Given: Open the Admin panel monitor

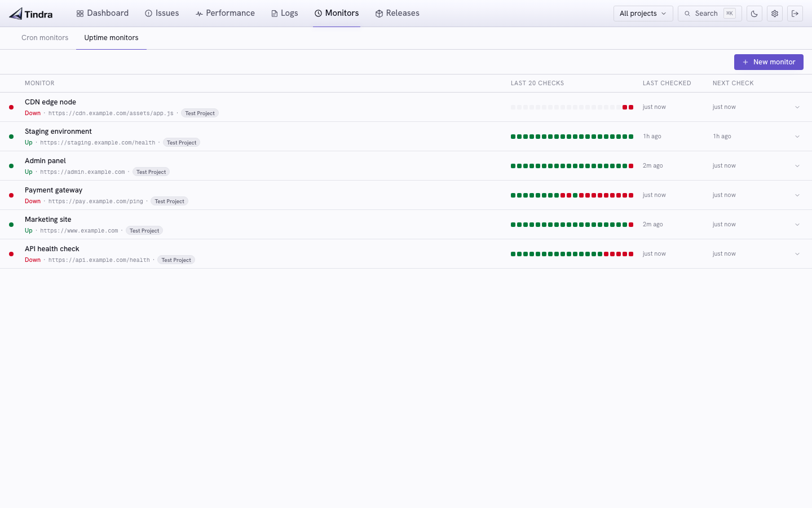Looking at the screenshot, I should point(45,161).
